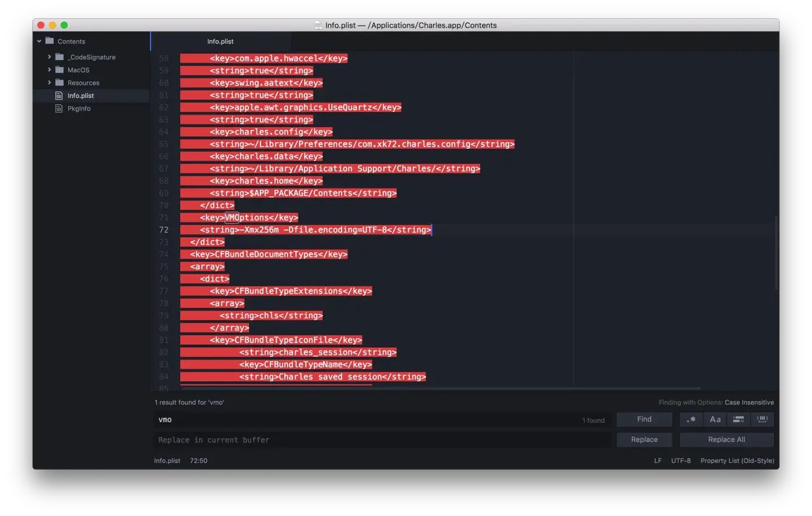Expand the MacOS folder

[x=49, y=70]
